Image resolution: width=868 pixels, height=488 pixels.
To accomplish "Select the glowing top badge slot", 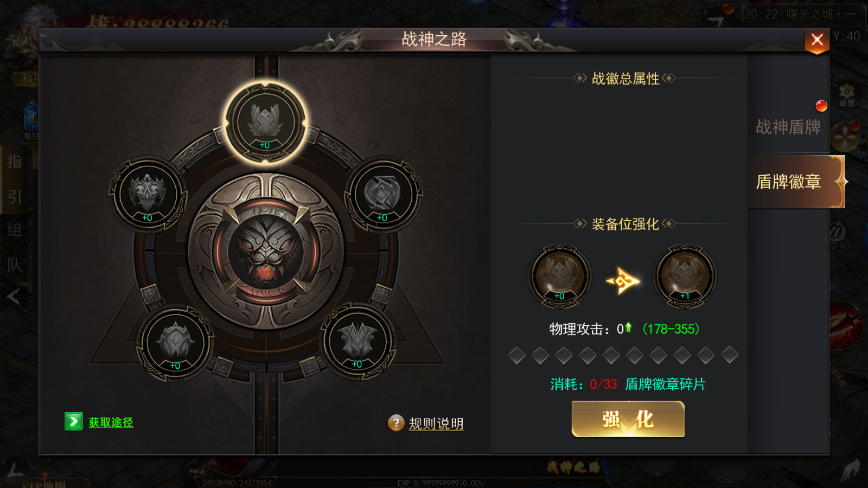I will pos(265,123).
